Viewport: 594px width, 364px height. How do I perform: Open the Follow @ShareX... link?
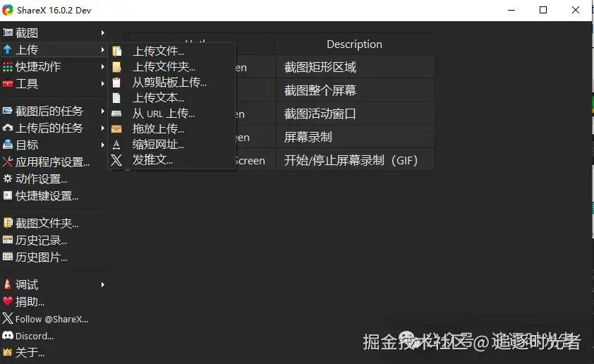tap(53, 319)
